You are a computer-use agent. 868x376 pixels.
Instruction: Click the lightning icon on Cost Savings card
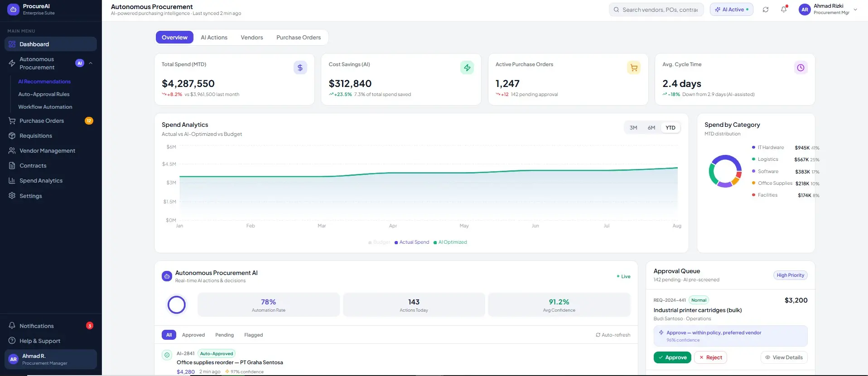[x=467, y=67]
